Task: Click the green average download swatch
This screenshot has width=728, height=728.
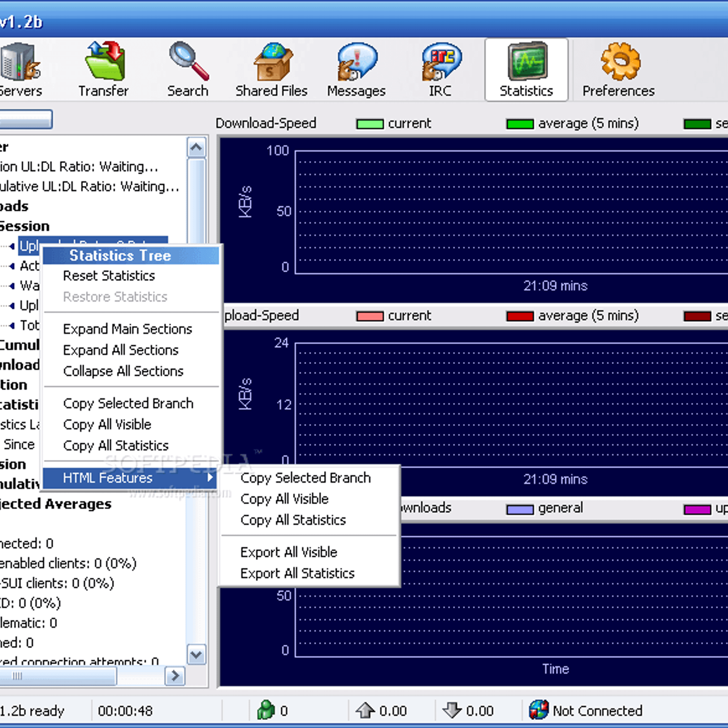Action: (520, 124)
